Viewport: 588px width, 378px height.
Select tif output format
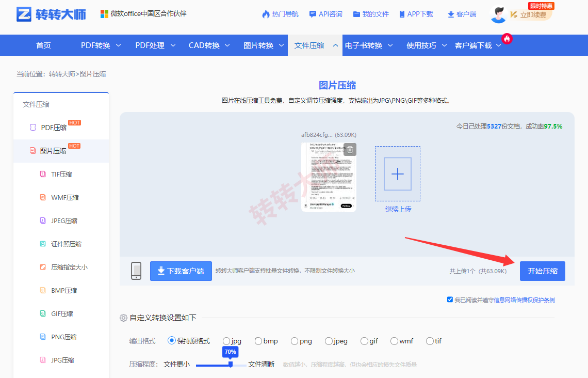[x=430, y=341]
